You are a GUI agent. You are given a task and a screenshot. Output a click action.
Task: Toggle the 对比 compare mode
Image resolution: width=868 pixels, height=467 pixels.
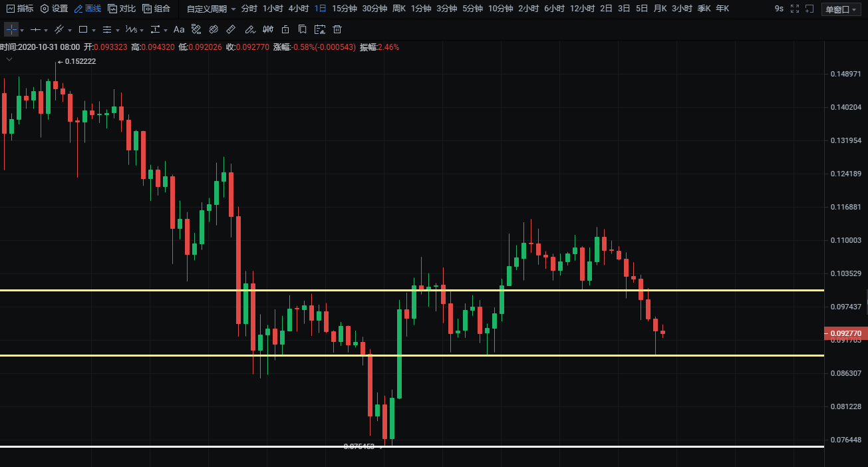click(x=122, y=9)
